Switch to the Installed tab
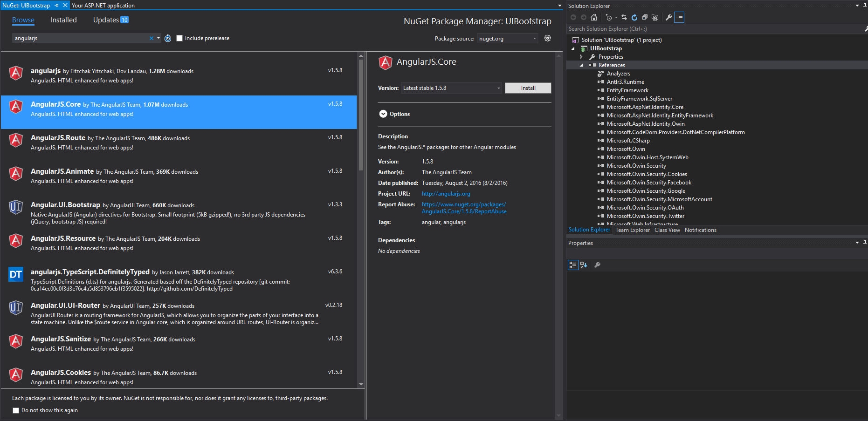 [63, 20]
